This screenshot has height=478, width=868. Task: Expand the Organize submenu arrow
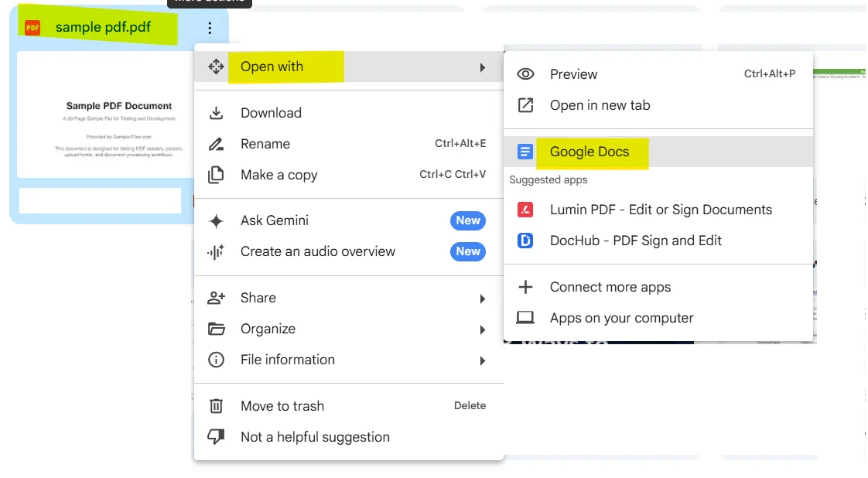coord(482,329)
